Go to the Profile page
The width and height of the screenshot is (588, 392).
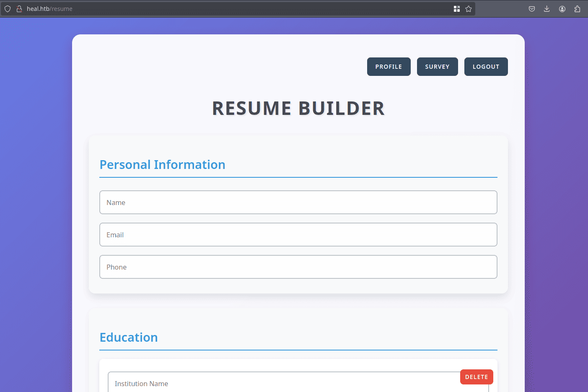tap(389, 67)
